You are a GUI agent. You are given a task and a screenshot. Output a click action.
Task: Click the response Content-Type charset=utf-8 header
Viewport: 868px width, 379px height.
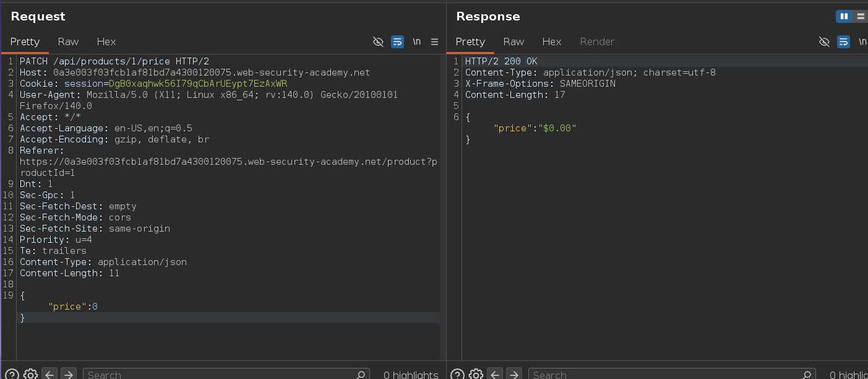(590, 72)
